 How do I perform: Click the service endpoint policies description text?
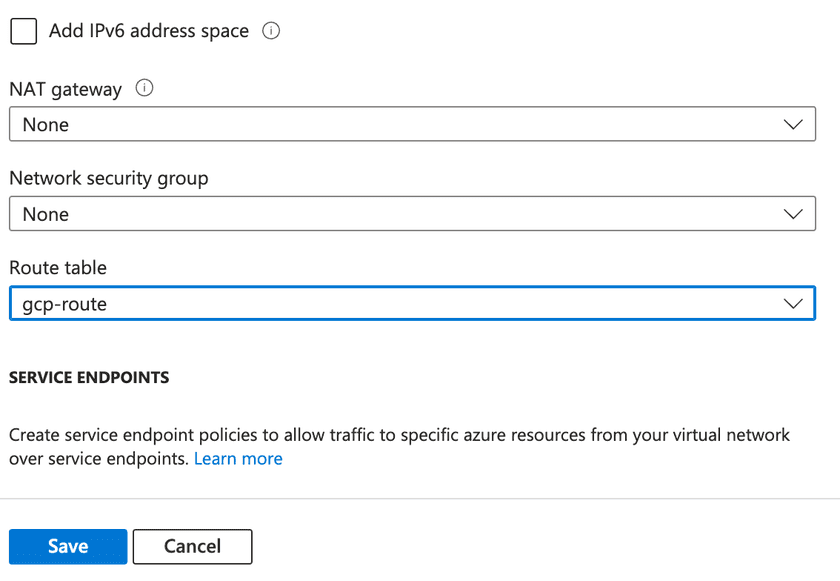[399, 436]
